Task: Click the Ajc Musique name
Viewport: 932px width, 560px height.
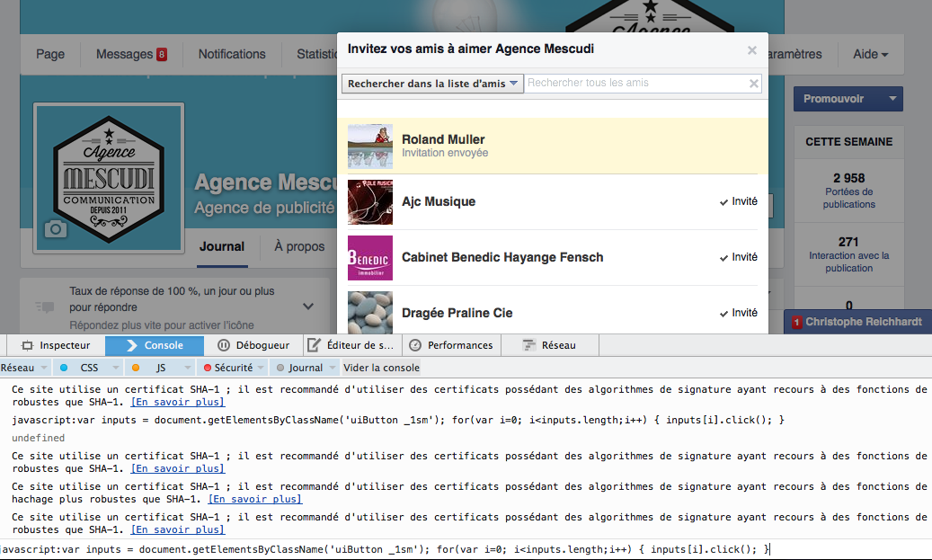Action: 439,201
